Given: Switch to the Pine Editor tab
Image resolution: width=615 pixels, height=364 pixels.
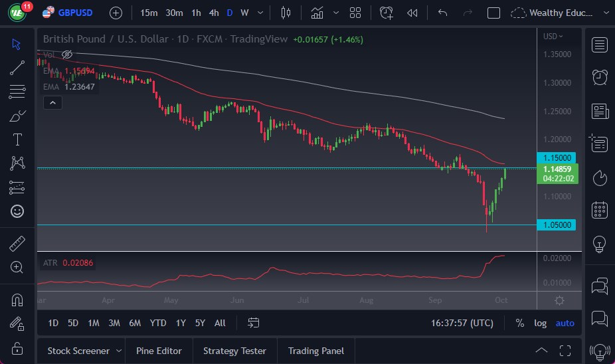Looking at the screenshot, I should point(159,351).
